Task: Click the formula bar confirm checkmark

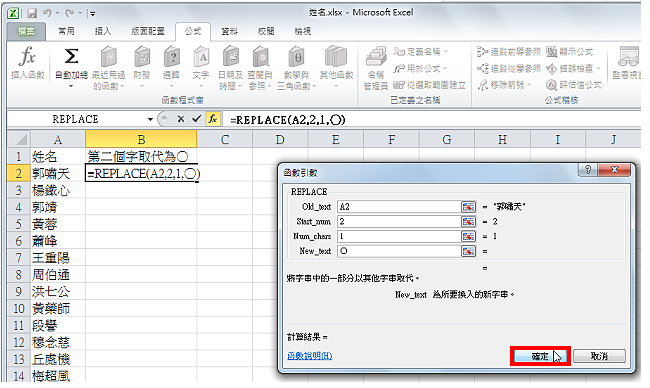Action: pyautogui.click(x=196, y=119)
